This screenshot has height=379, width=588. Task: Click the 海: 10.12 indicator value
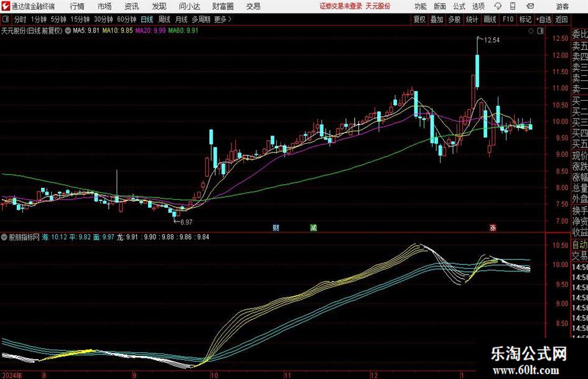(x=55, y=237)
